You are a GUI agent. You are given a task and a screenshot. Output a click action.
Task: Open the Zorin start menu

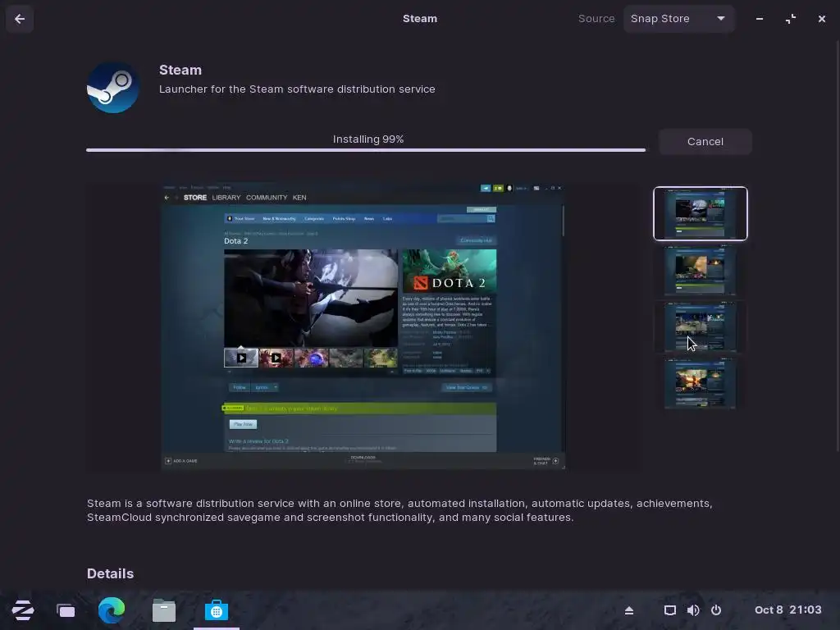(x=23, y=610)
